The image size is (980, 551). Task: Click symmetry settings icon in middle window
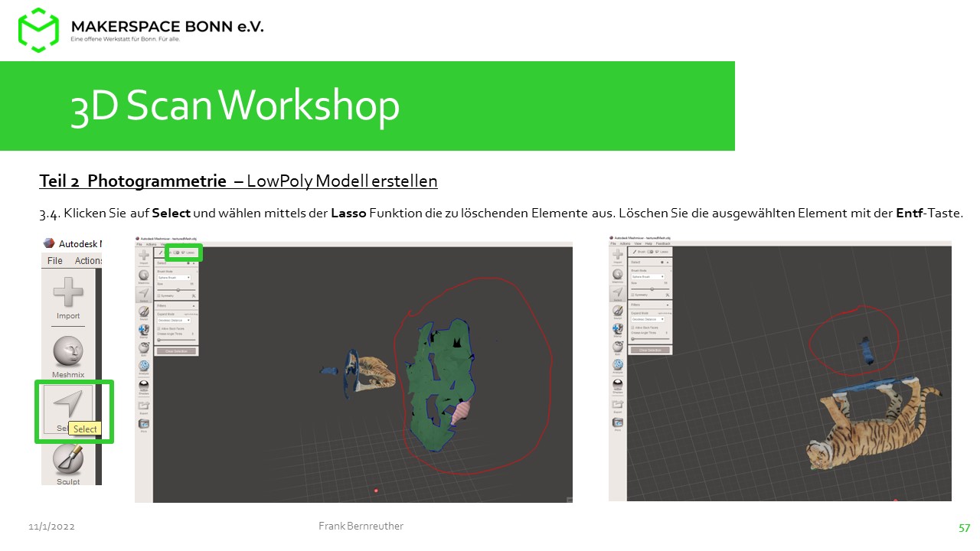(194, 295)
